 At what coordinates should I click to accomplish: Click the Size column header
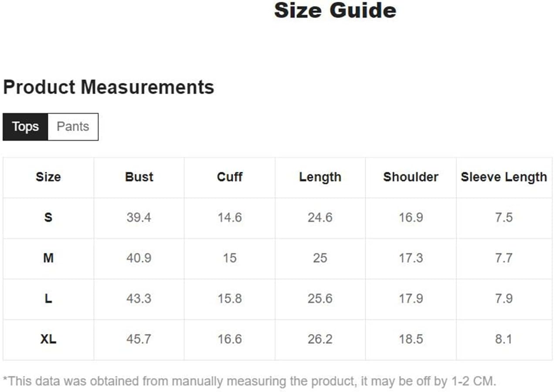(x=48, y=177)
